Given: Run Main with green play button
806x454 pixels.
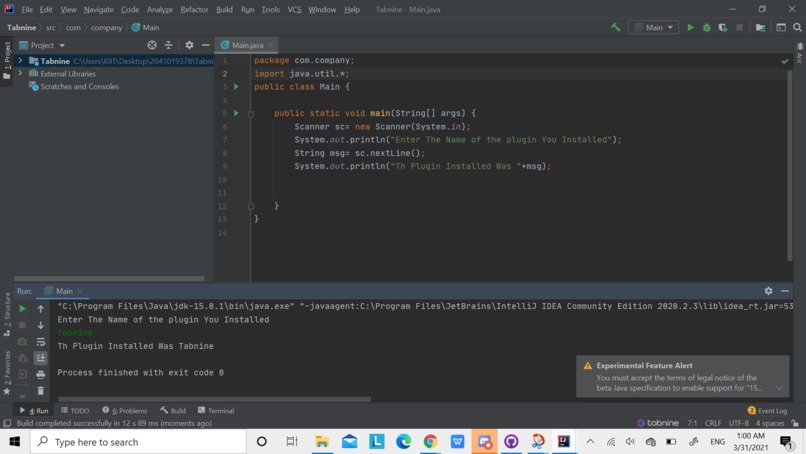Looking at the screenshot, I should coord(690,27).
